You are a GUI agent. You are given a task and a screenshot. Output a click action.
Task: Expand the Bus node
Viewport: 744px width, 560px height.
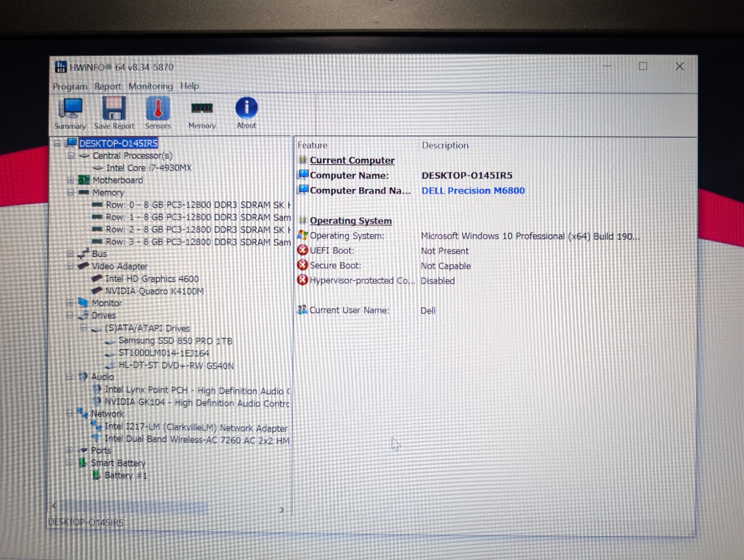click(x=70, y=253)
